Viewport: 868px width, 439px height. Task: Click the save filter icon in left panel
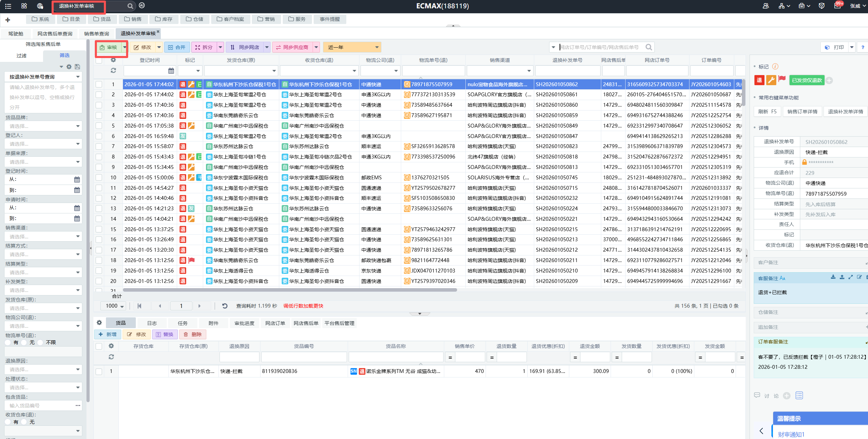point(77,67)
